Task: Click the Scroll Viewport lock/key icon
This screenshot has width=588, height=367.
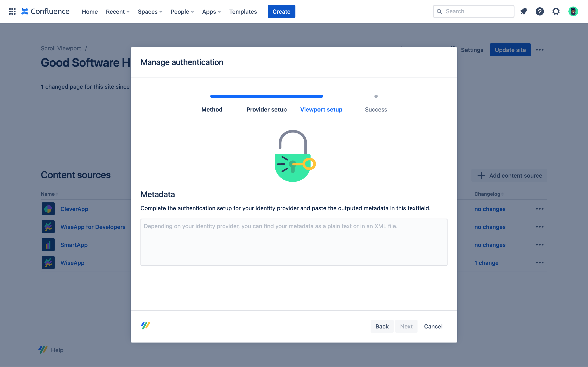Action: click(x=294, y=156)
